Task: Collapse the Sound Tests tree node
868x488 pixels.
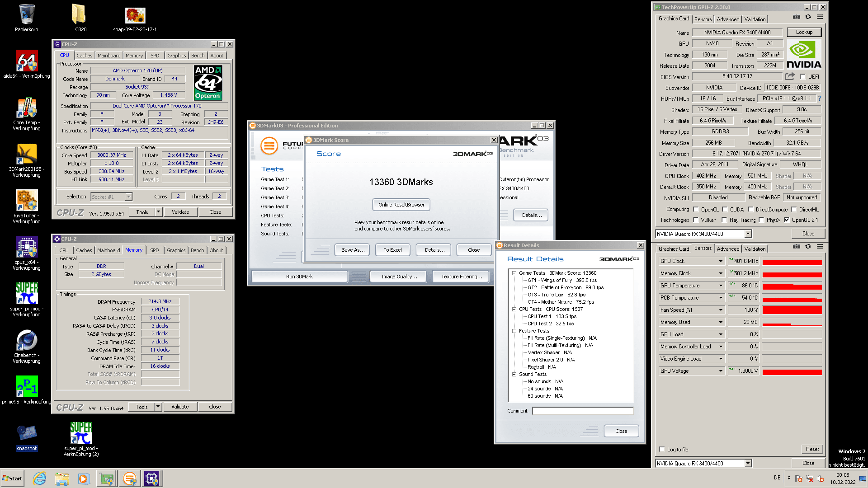Action: click(x=514, y=374)
